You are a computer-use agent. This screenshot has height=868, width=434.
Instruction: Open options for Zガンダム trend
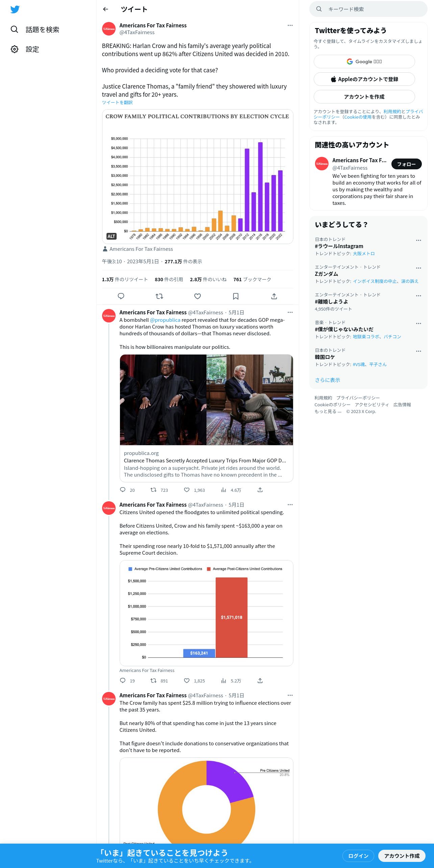418,268
